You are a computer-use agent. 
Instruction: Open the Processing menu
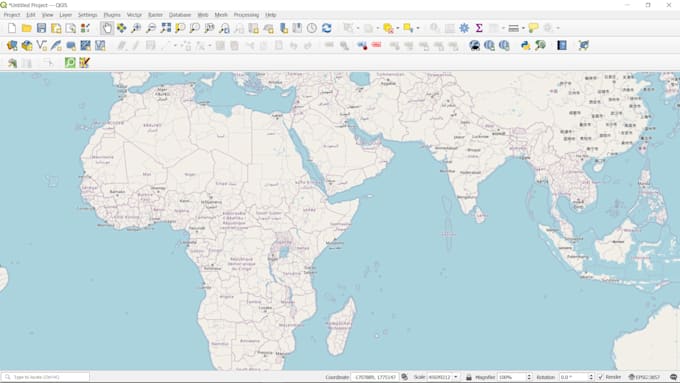(246, 15)
